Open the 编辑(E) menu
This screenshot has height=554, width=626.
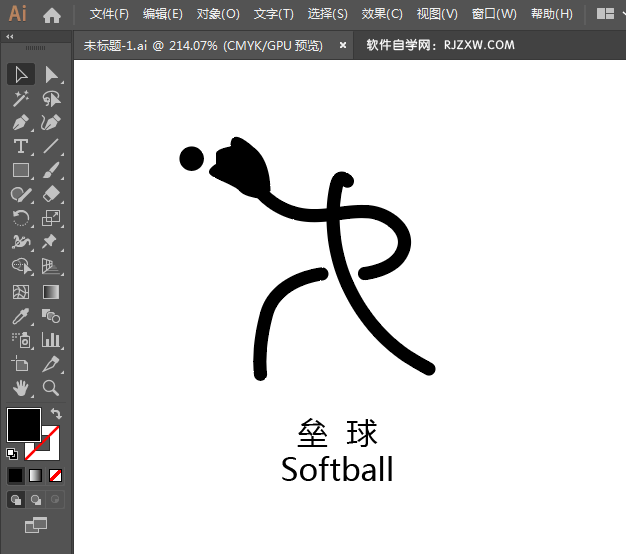162,14
